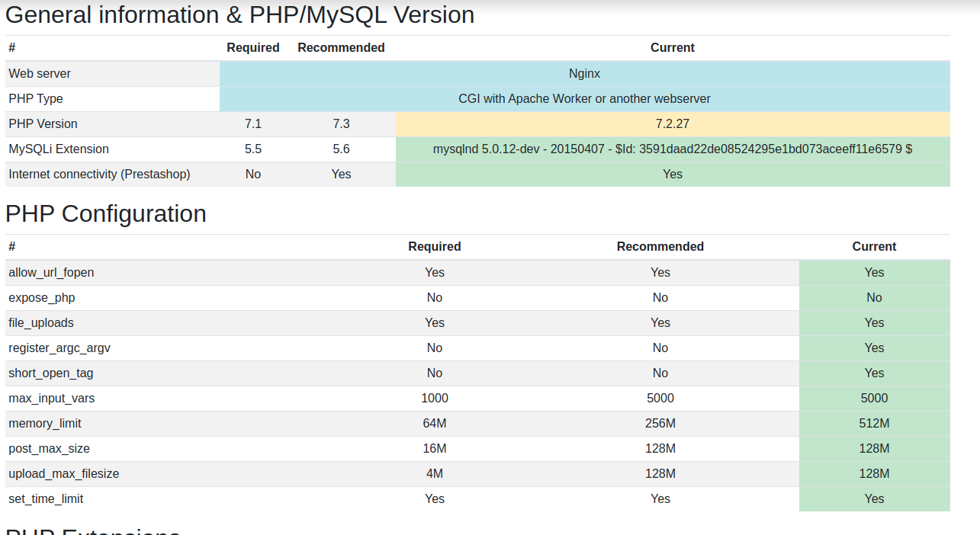Click max_input_vars required value '1000'
The image size is (980, 535).
[435, 399]
